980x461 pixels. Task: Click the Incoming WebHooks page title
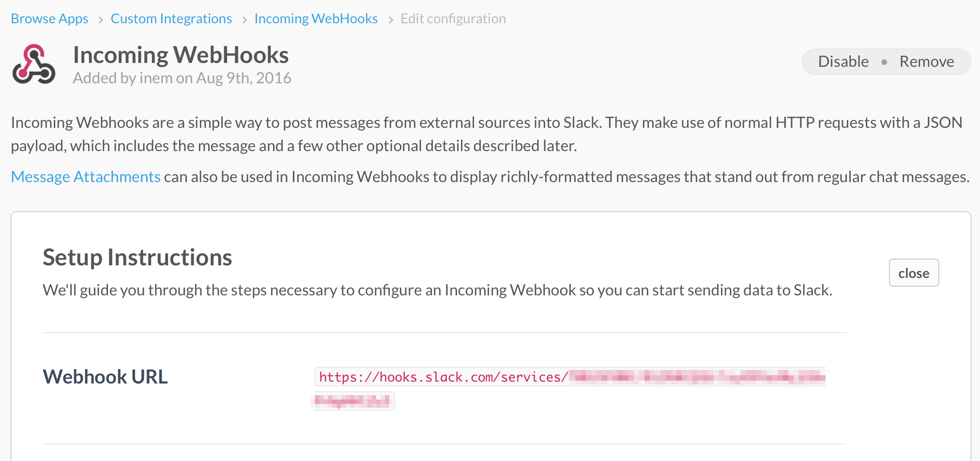(181, 55)
